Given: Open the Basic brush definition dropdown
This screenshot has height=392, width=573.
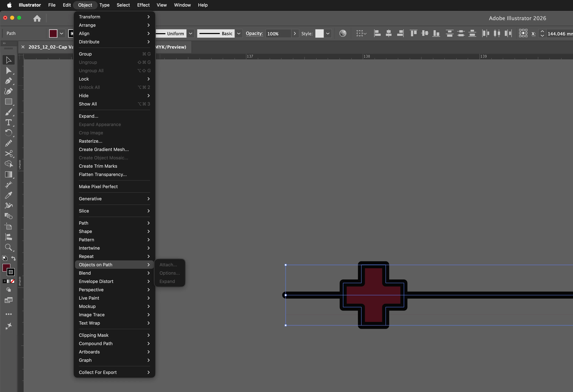Looking at the screenshot, I should click(239, 34).
